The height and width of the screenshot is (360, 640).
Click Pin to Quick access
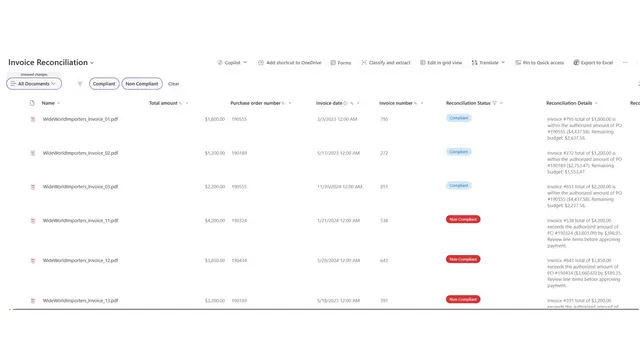click(540, 62)
